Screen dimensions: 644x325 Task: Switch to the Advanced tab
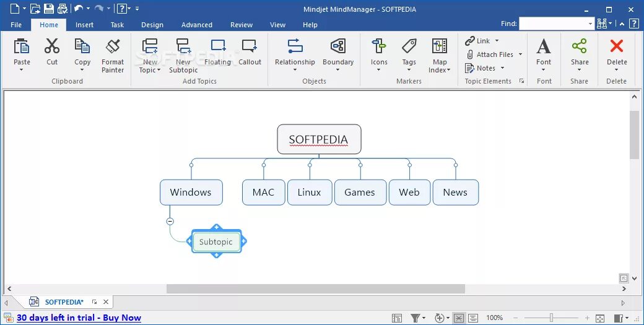pyautogui.click(x=197, y=25)
